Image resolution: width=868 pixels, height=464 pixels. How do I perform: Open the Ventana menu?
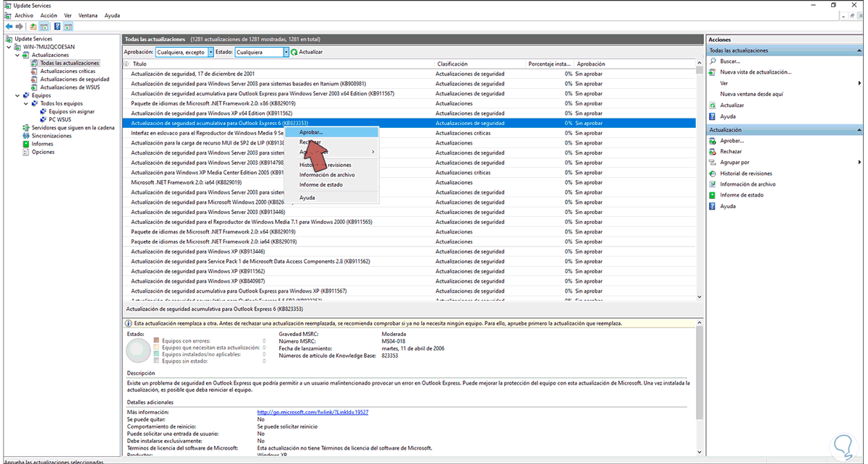pyautogui.click(x=88, y=15)
